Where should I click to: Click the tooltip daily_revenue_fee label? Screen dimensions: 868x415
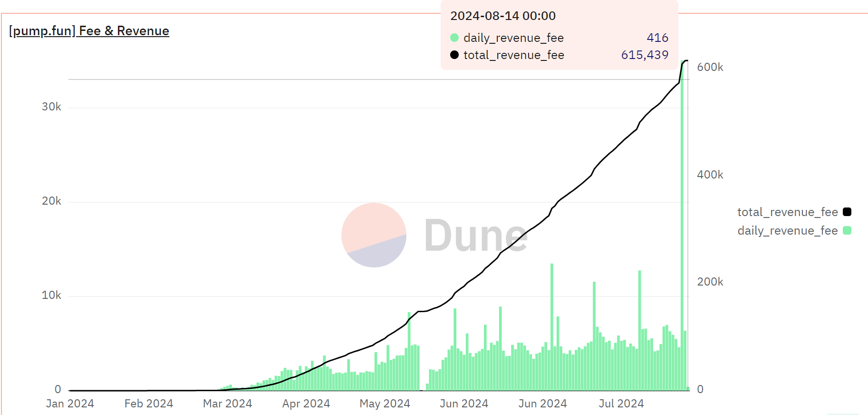(513, 38)
